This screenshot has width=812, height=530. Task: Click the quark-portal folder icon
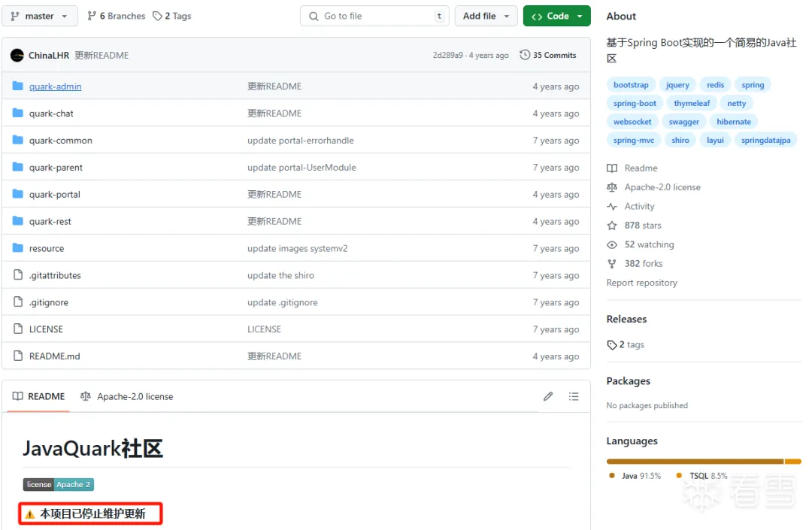(x=17, y=193)
